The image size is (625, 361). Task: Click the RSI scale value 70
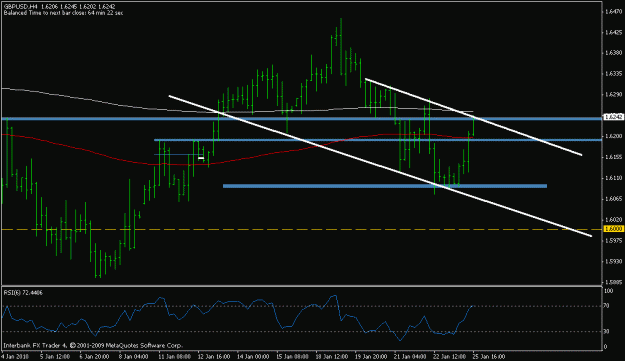click(x=607, y=306)
